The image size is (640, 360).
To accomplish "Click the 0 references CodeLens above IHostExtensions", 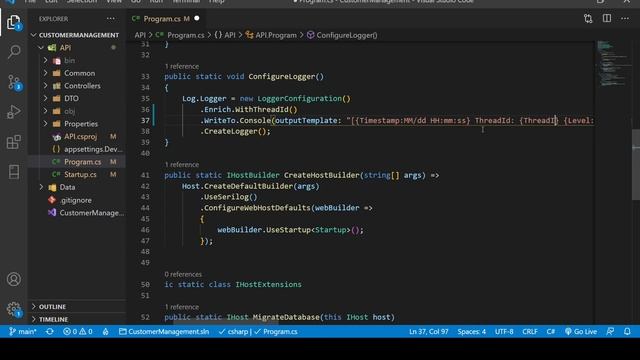I will pos(183,274).
